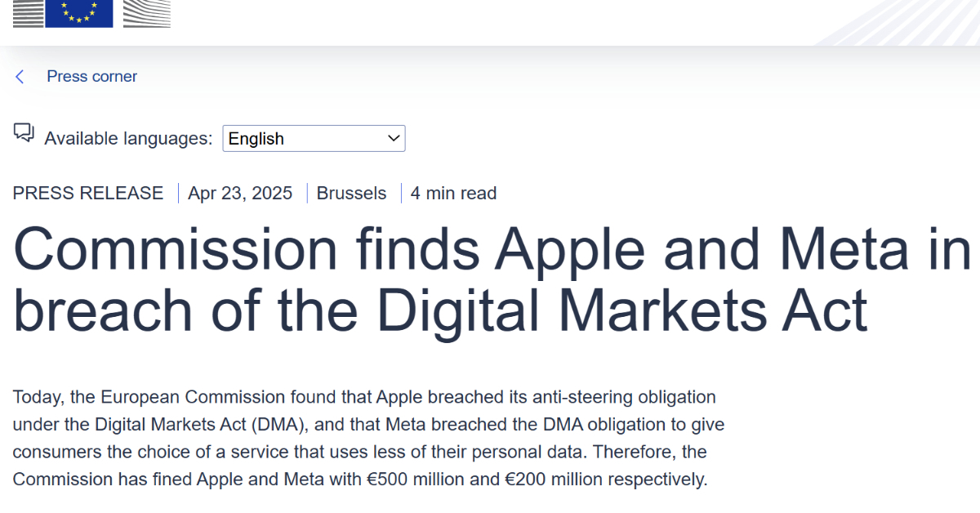The width and height of the screenshot is (980, 513).
Task: Click the Apr 23, 2025 publication date
Action: (240, 194)
